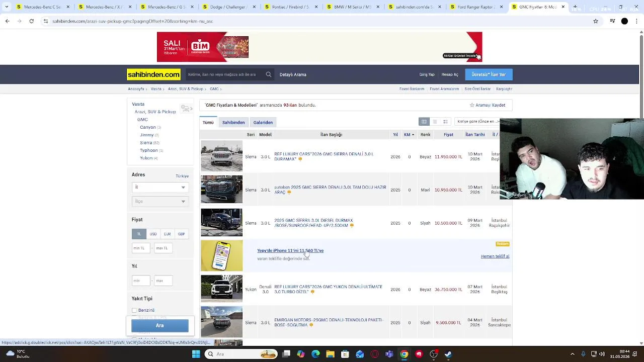Click the category vehicle icon beside Vasıta
644x362 pixels.
[x=187, y=109]
